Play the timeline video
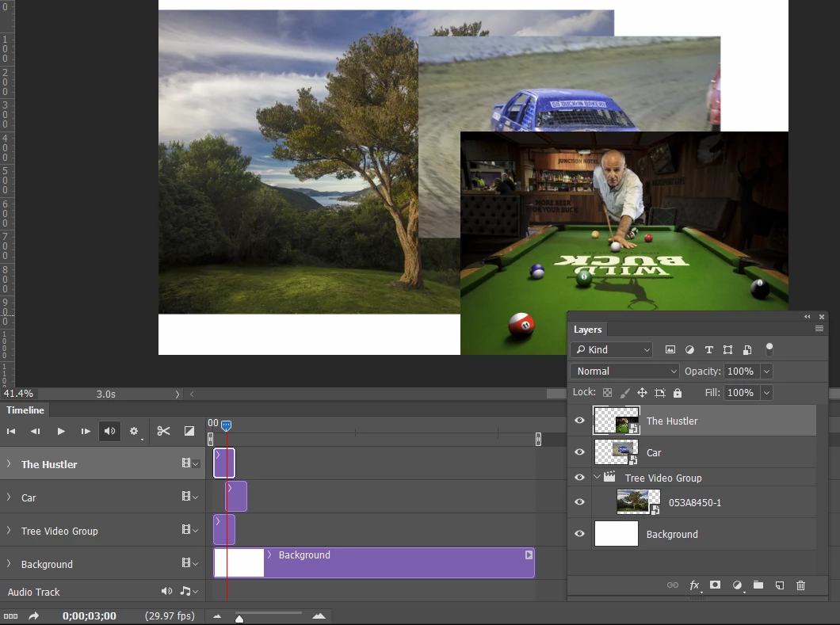Viewport: 840px width, 625px height. [61, 431]
